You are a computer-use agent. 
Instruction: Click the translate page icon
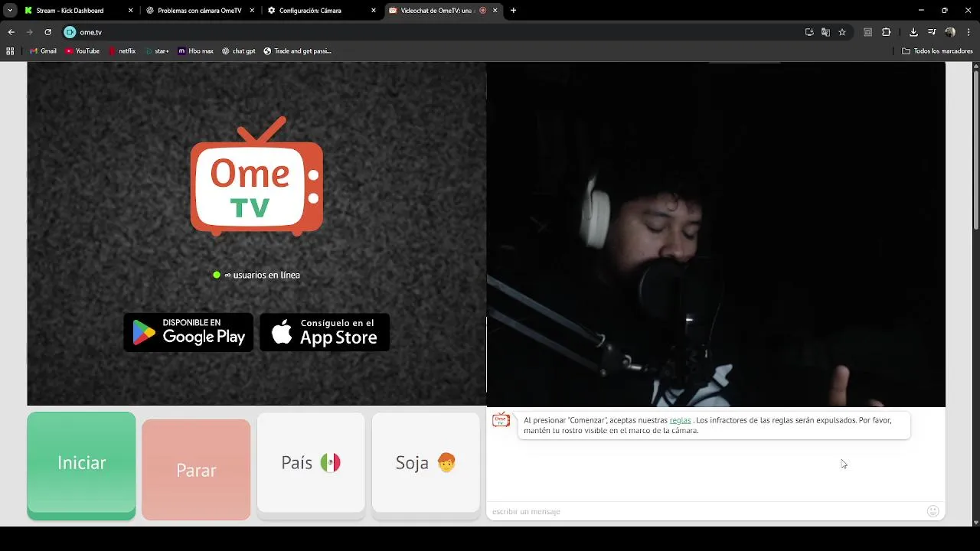pyautogui.click(x=825, y=32)
